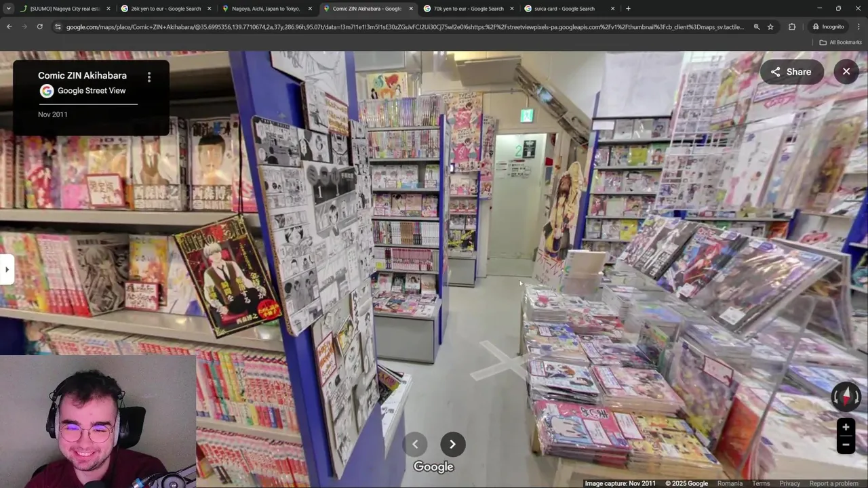Click the Comic ZIN Akihabara title
The height and width of the screenshot is (488, 868).
(82, 75)
